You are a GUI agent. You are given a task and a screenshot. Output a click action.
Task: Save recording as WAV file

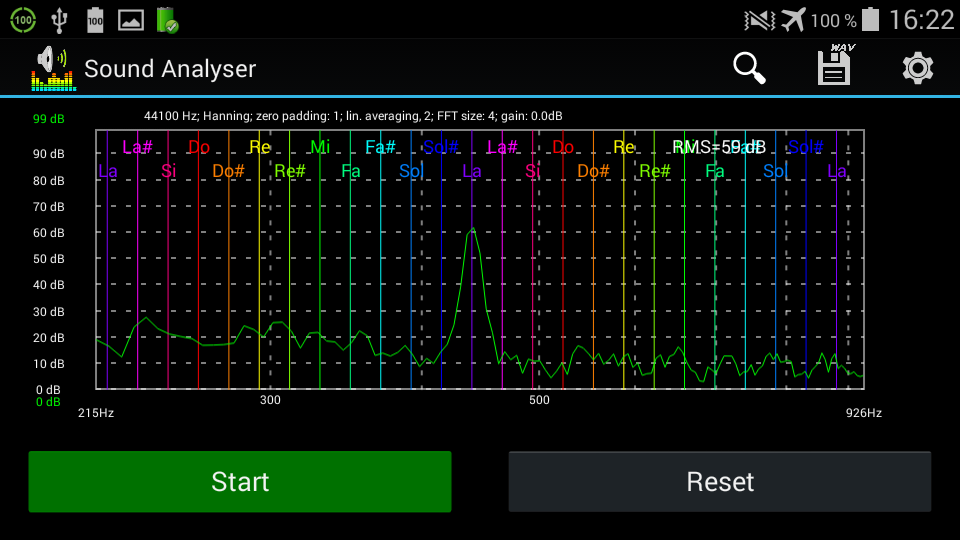point(834,66)
